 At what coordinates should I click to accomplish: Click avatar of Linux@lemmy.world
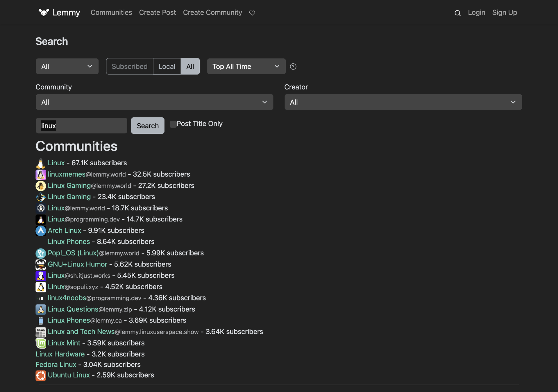coord(41,208)
